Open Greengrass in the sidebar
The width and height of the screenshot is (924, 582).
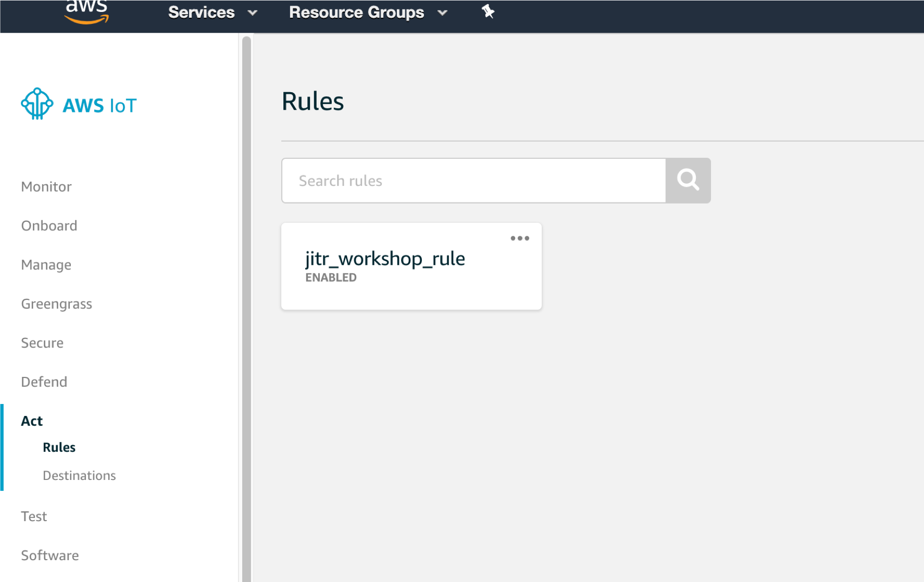point(56,304)
